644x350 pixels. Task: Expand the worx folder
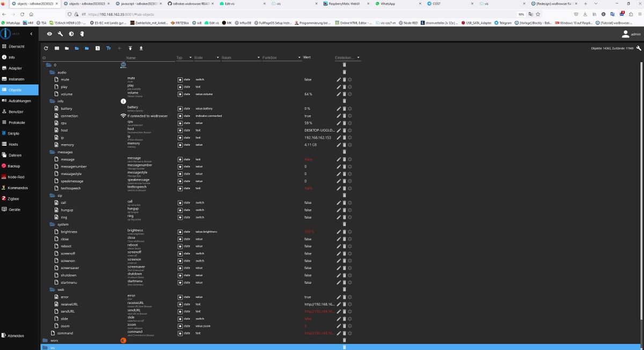[45, 340]
